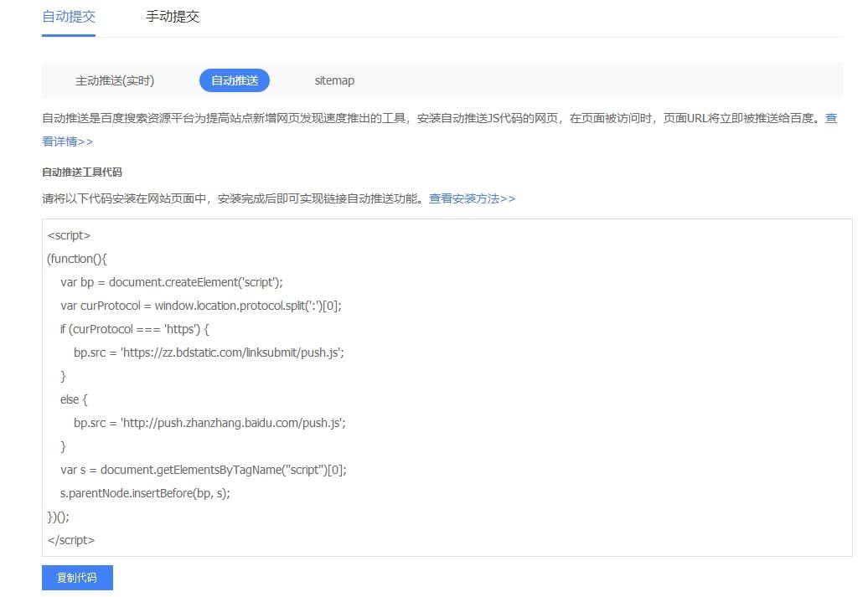Select the 自动推送 pill tab

click(235, 80)
